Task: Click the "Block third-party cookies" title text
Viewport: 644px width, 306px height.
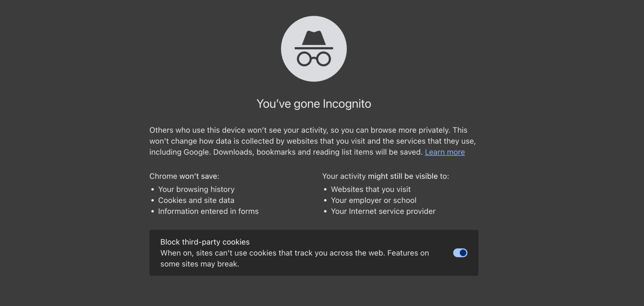Action: [205, 242]
